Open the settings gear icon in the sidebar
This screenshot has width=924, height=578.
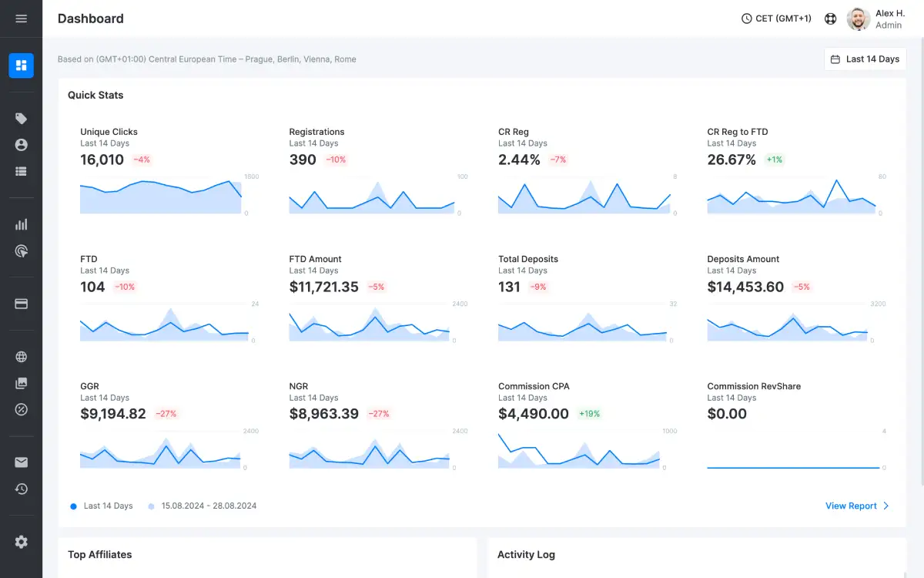point(21,542)
